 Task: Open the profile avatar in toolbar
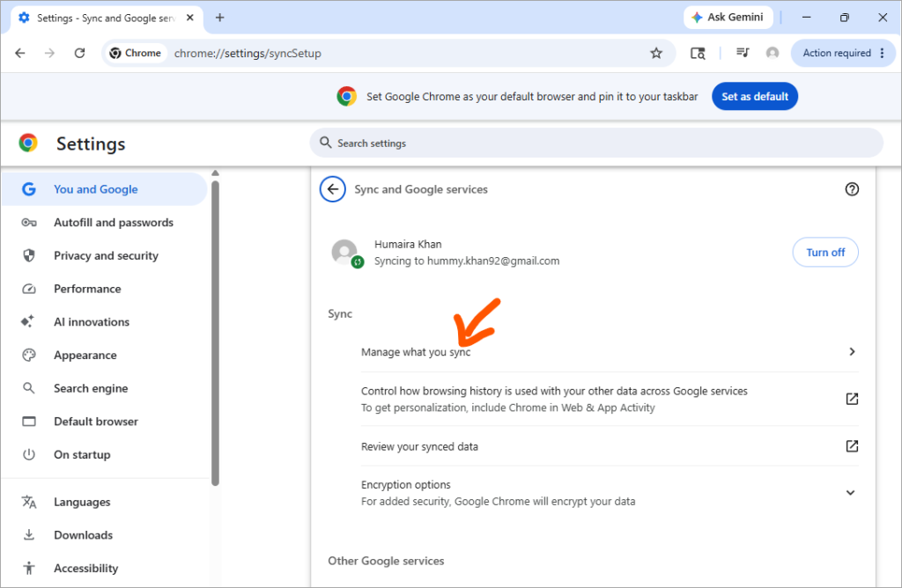[x=773, y=53]
